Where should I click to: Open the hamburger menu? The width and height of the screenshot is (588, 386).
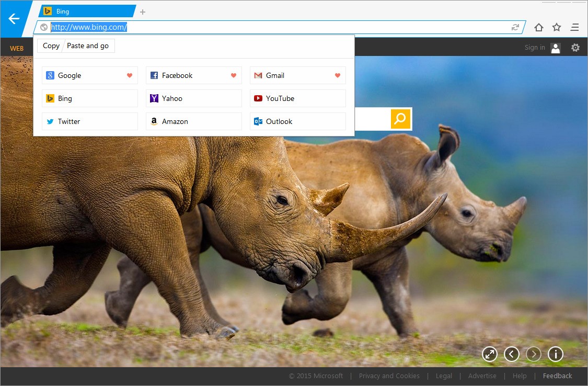[575, 27]
